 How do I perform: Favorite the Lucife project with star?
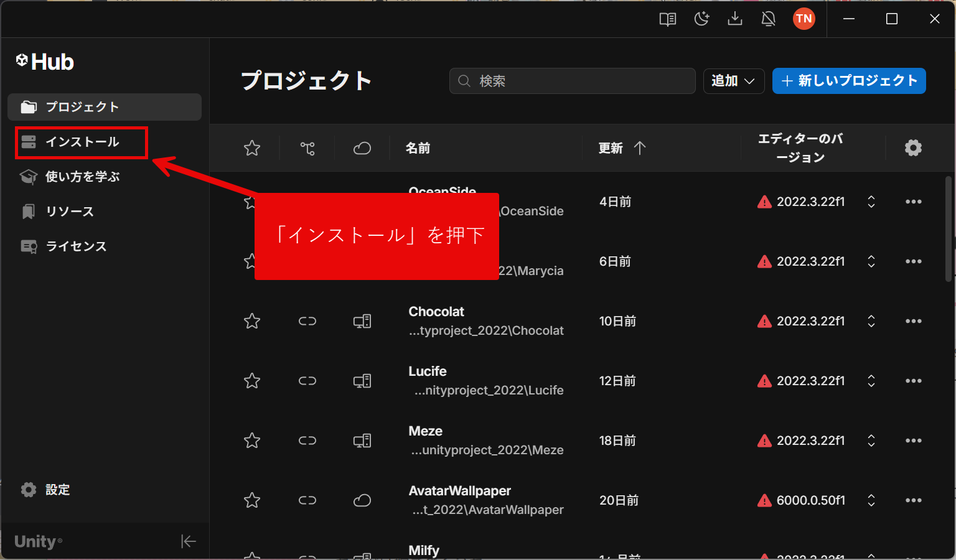point(252,381)
